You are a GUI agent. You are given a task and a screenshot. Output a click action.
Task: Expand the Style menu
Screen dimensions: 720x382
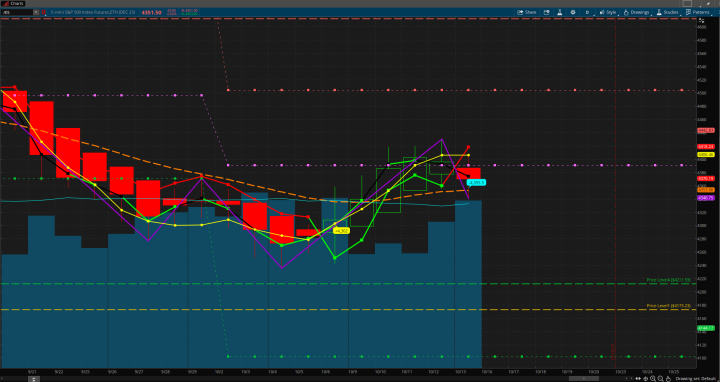(608, 12)
